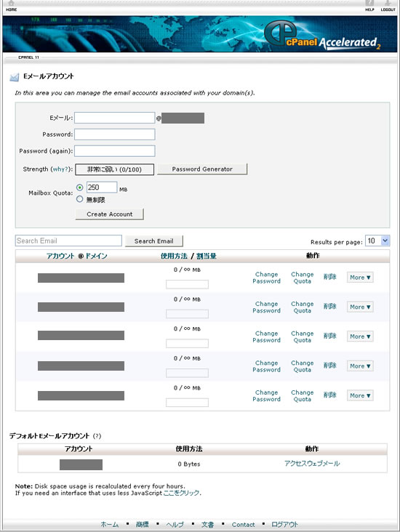Click the why? link next to Strength
Image resolution: width=400 pixels, height=532 pixels.
click(x=60, y=169)
